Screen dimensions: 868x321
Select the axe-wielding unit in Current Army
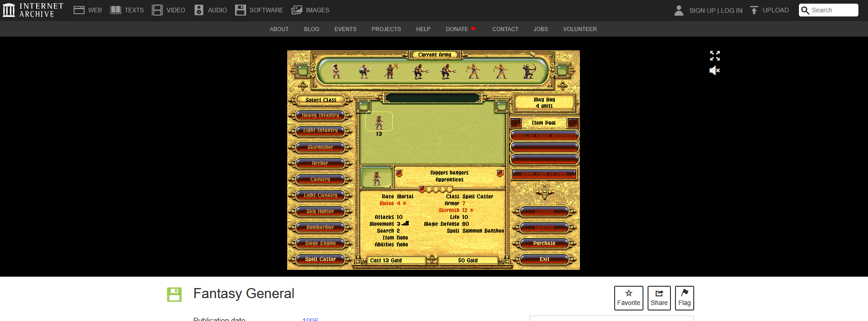(x=391, y=71)
